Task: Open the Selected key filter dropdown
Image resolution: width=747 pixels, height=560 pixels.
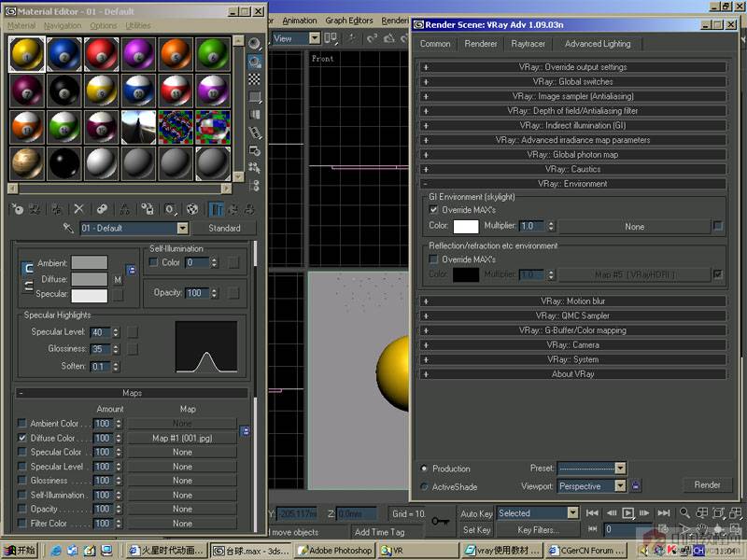Action: tap(572, 512)
